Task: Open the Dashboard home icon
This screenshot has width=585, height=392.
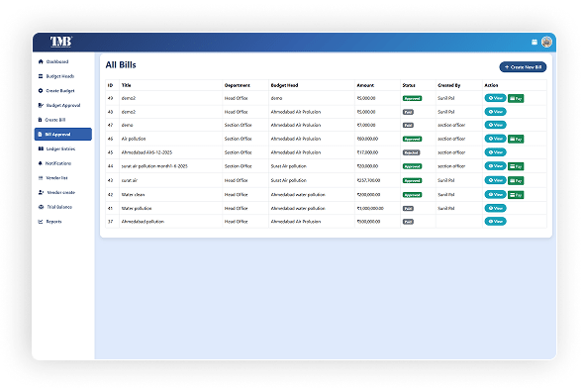Action: click(x=41, y=61)
